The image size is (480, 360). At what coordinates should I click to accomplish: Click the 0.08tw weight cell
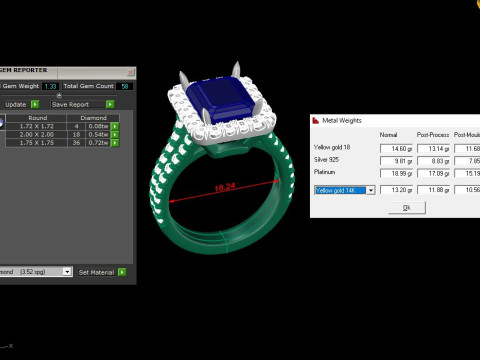coord(98,126)
